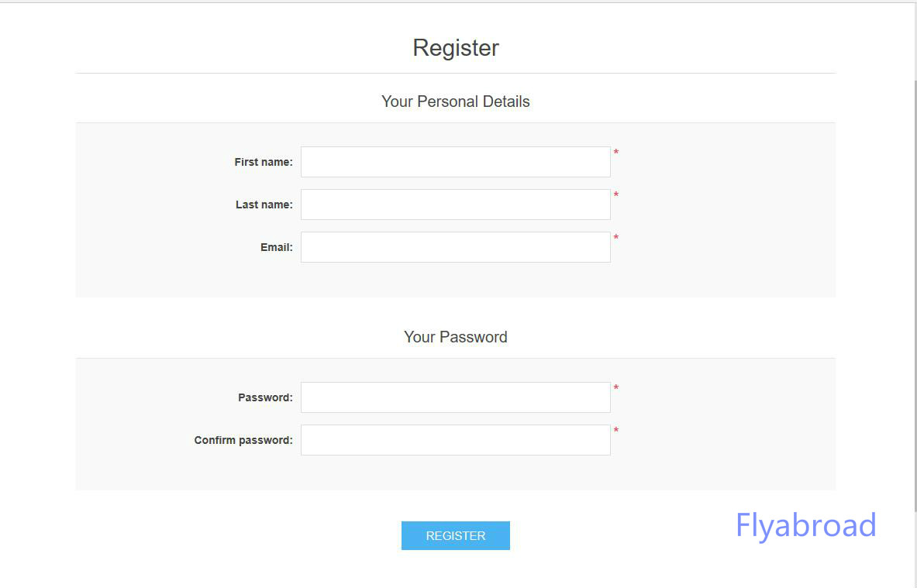
Task: Click the "Email:" label text
Action: (x=276, y=247)
